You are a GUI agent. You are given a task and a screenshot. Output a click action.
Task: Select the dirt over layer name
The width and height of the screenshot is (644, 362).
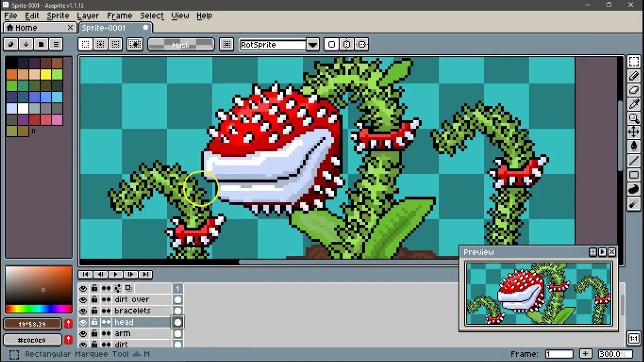[x=132, y=300]
